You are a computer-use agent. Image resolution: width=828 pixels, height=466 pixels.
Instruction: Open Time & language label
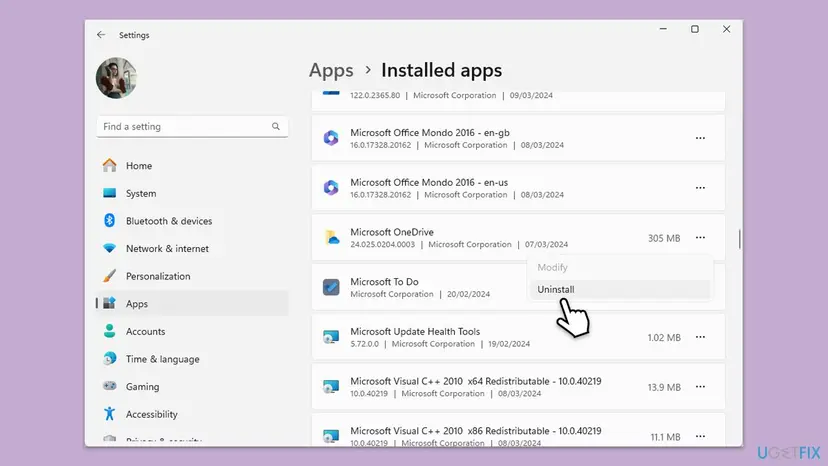click(x=163, y=359)
